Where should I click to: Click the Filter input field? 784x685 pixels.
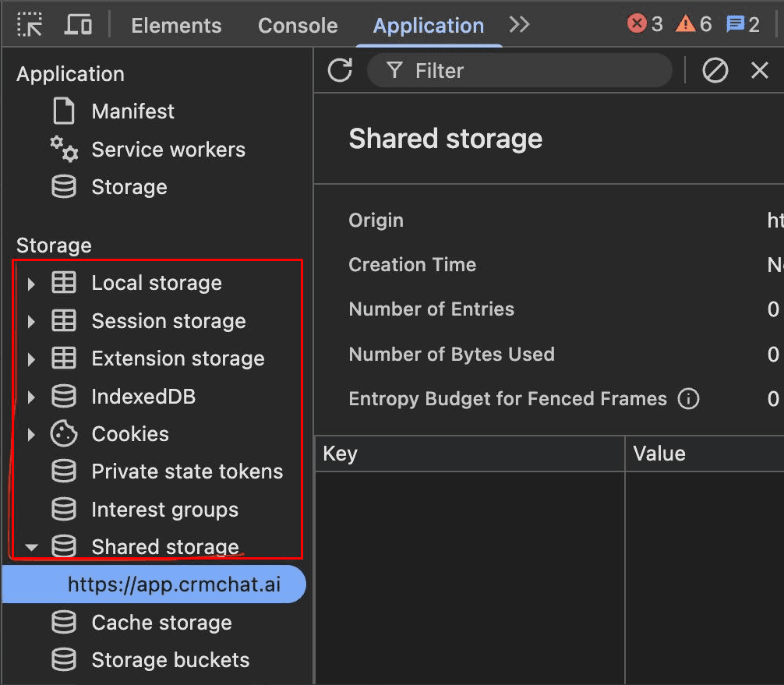530,71
